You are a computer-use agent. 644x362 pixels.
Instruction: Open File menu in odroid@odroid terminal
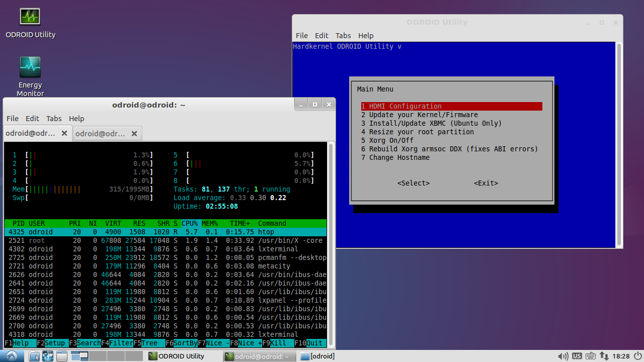pyautogui.click(x=13, y=119)
